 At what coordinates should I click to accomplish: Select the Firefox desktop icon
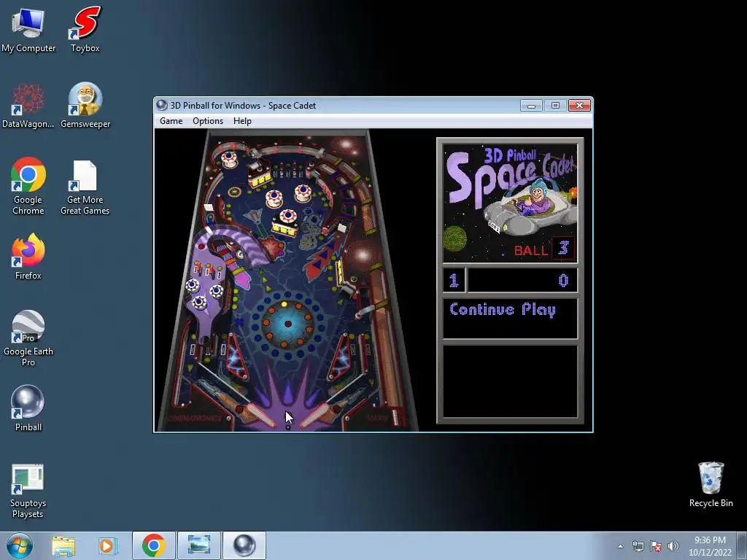click(28, 257)
